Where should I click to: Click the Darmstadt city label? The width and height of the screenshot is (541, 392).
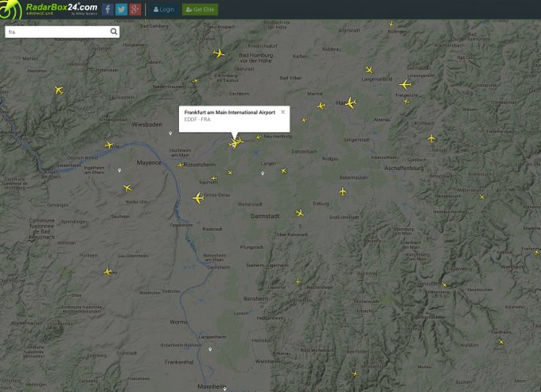(x=265, y=216)
